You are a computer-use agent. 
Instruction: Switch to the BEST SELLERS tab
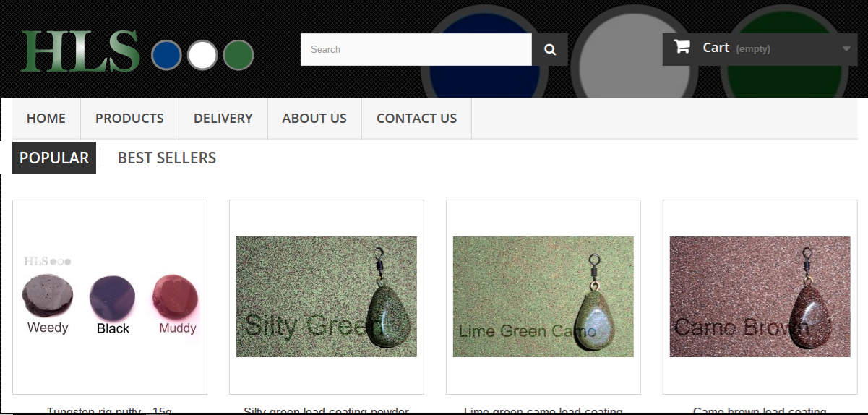pos(167,158)
